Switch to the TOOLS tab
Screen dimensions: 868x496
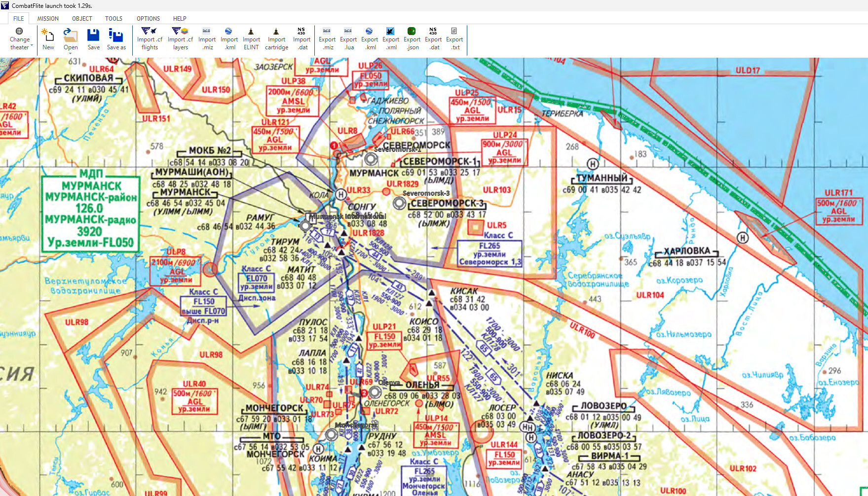pyautogui.click(x=113, y=18)
